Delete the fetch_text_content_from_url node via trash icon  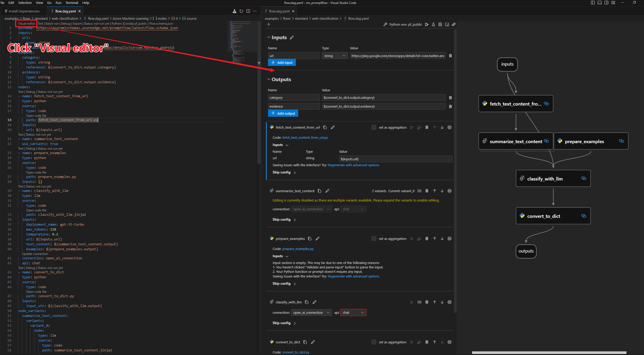coord(427,127)
